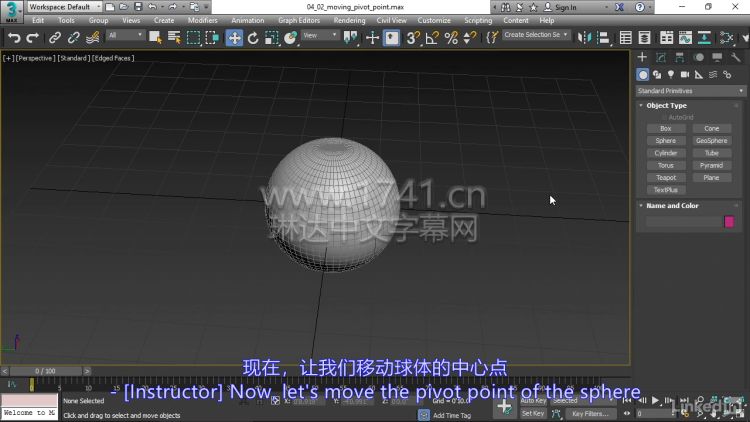This screenshot has width=750, height=422.
Task: Select the Shapes creation category
Action: tap(657, 75)
